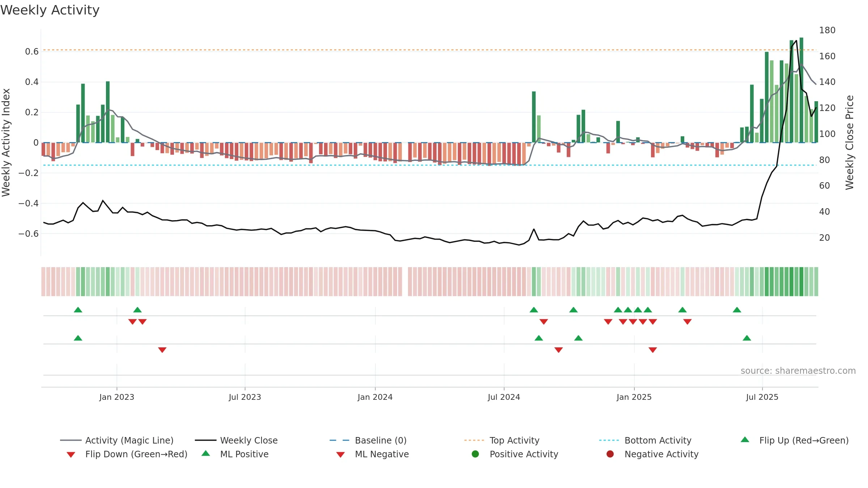Click the darkest green heat strip cell at far right
868x488 pixels.
(x=801, y=282)
